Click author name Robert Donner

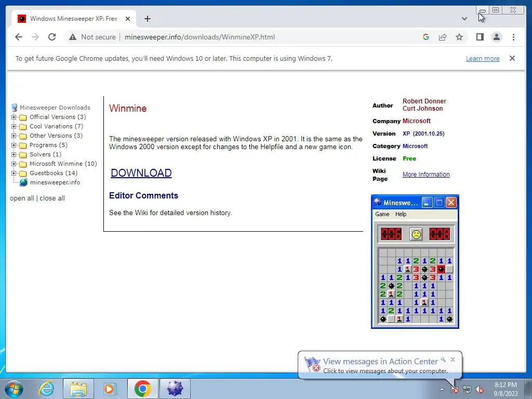coord(424,101)
